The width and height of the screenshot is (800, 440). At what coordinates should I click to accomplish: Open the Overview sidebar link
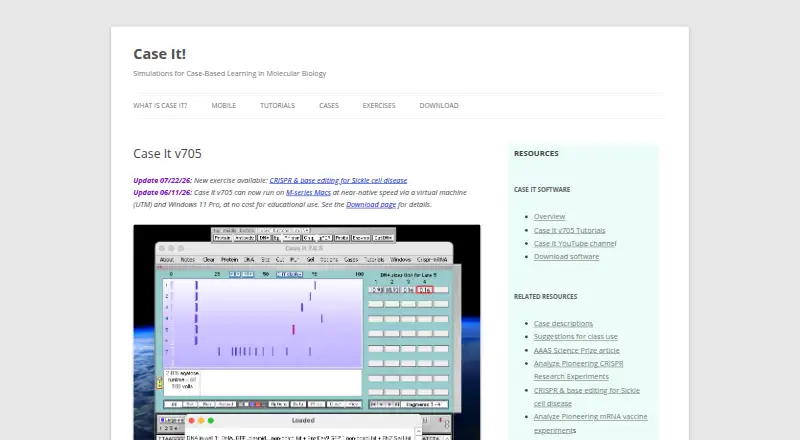click(549, 216)
